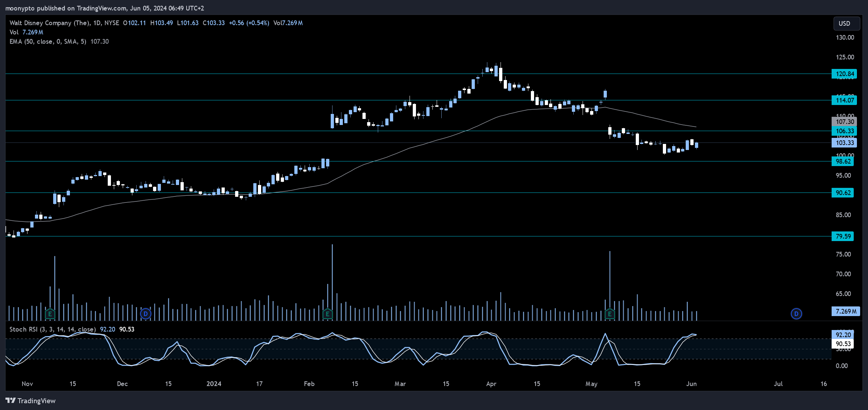Click the tall volume spike in November
Screen dimensions: 868x410
pos(55,288)
